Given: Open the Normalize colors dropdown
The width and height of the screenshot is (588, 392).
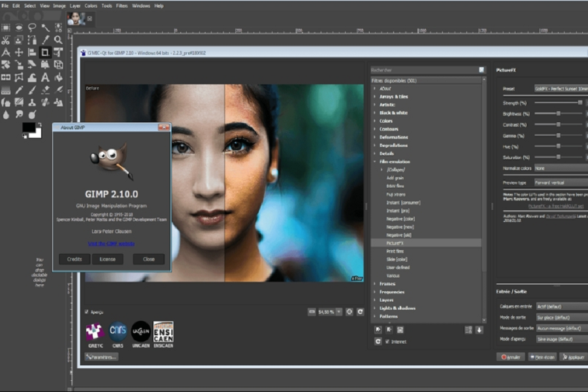Looking at the screenshot, I should click(x=561, y=168).
